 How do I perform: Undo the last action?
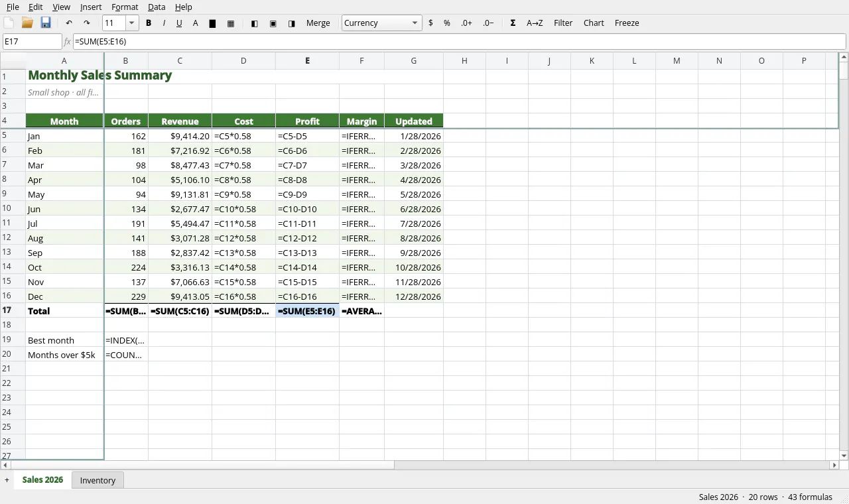coord(69,23)
